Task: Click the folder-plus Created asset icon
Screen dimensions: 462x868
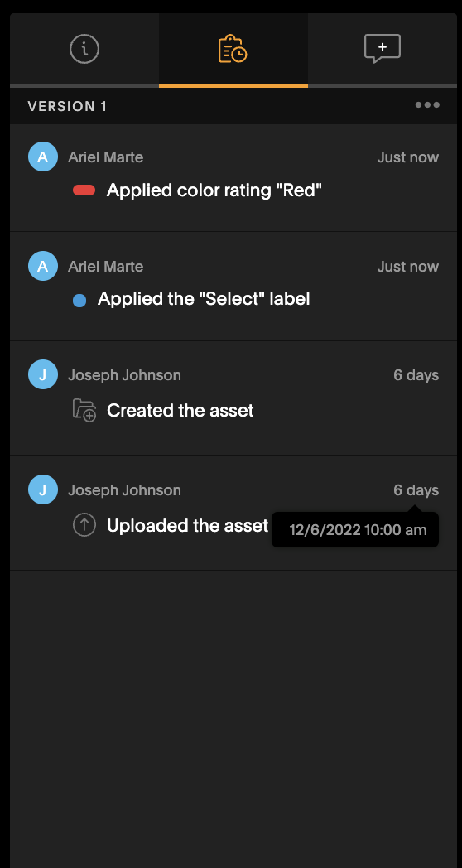Action: click(84, 410)
